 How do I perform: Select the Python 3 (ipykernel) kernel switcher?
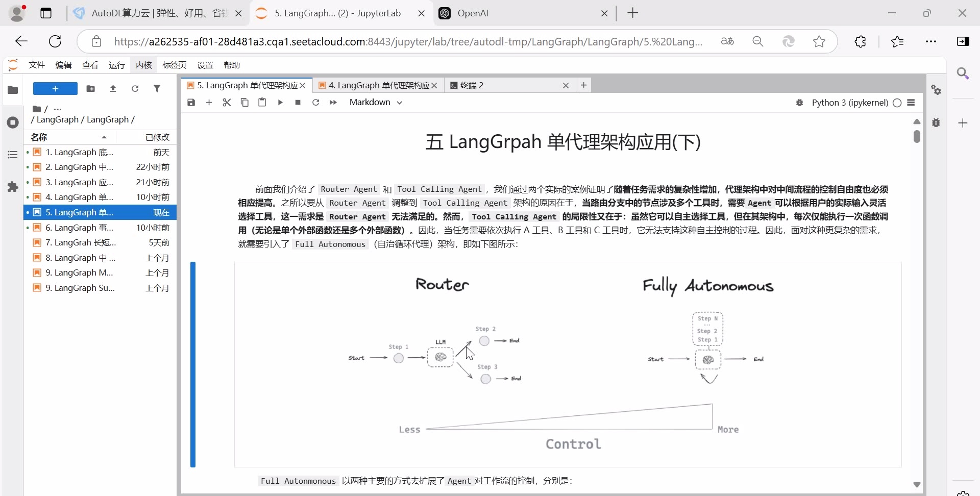(849, 102)
